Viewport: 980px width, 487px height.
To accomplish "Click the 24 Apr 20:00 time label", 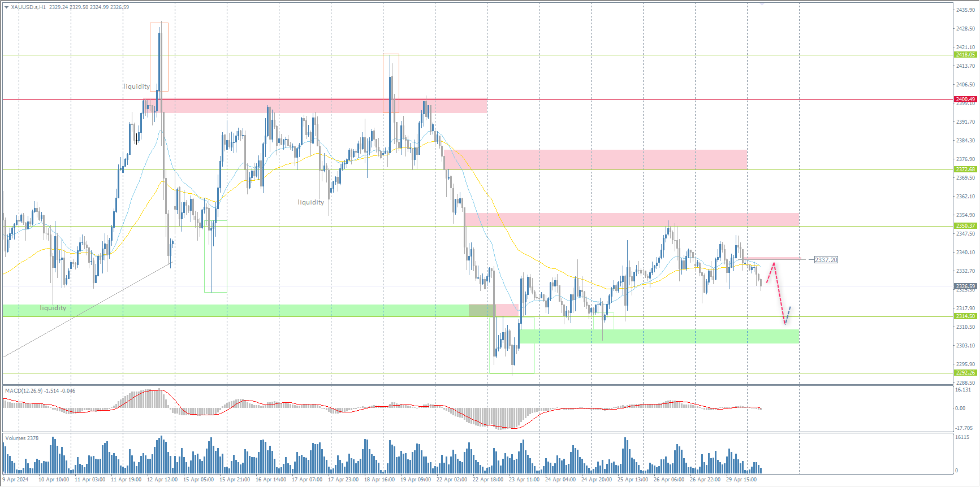I will (x=597, y=480).
